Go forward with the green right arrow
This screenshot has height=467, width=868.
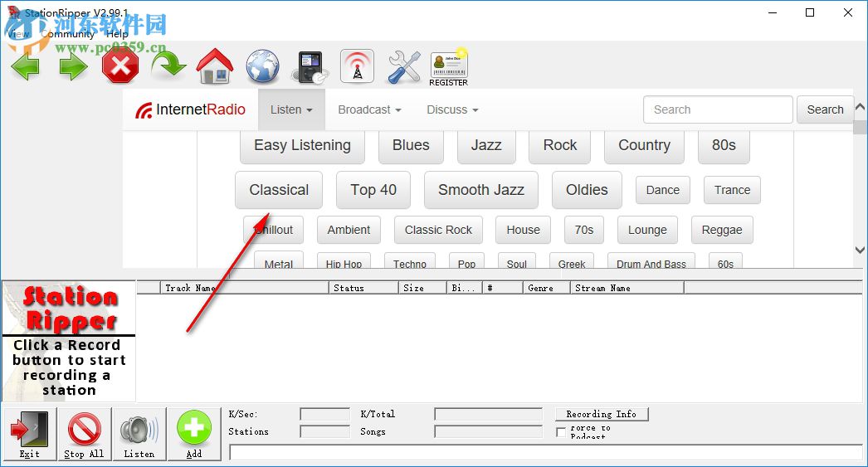click(74, 67)
